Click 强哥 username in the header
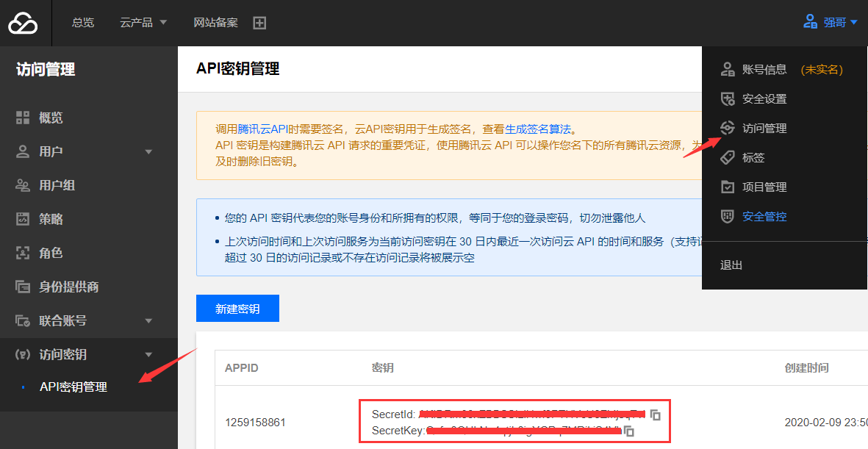Viewport: 868px width, 449px height. 834,23
